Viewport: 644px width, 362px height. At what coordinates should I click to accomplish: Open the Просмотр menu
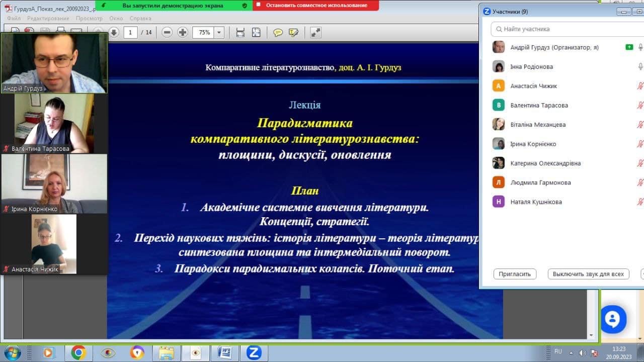pyautogui.click(x=89, y=19)
